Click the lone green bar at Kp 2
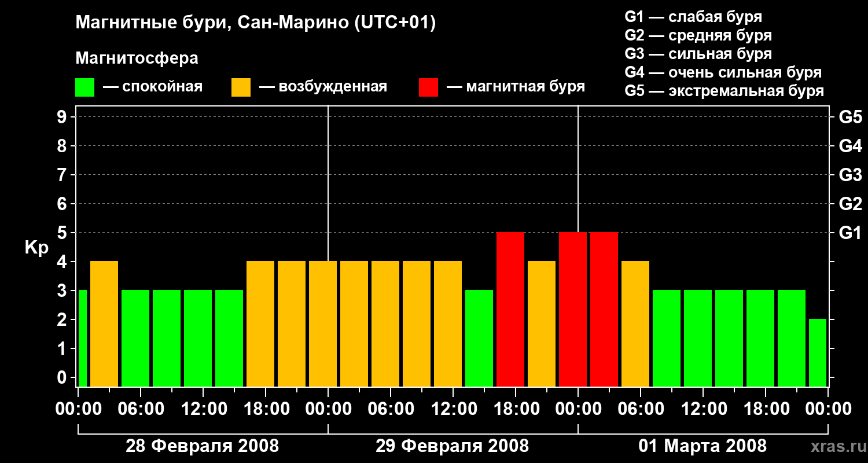Image resolution: width=868 pixels, height=463 pixels. pyautogui.click(x=818, y=353)
